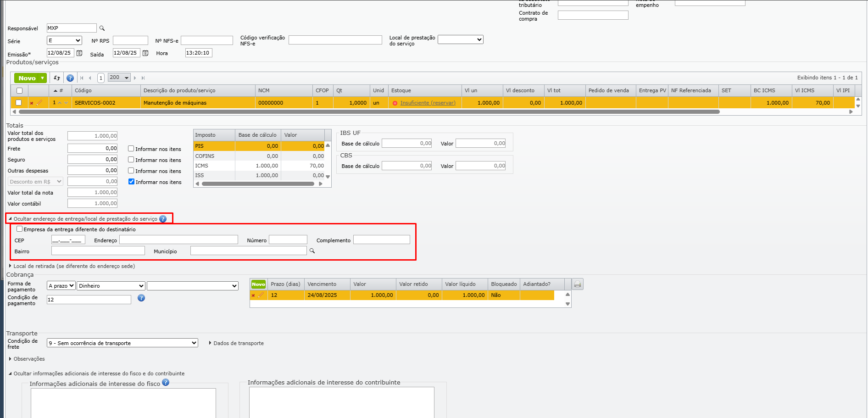Edit the 24/08/2025 payment installment

261,295
